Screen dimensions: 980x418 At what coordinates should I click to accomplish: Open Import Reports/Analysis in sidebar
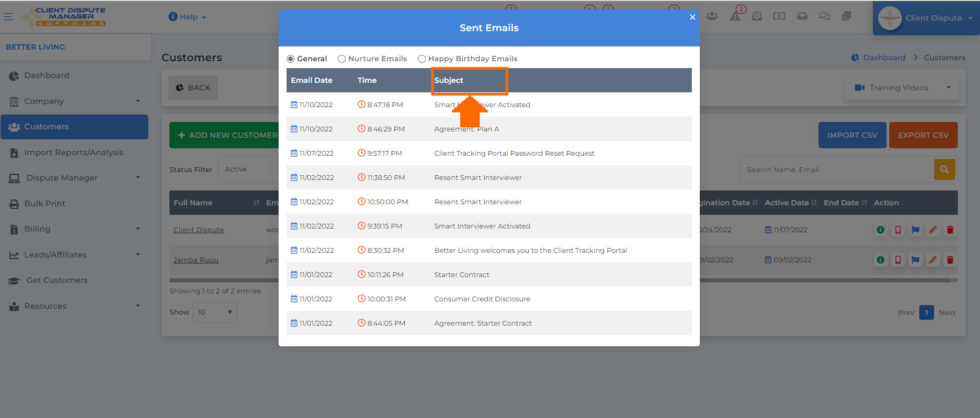click(74, 153)
